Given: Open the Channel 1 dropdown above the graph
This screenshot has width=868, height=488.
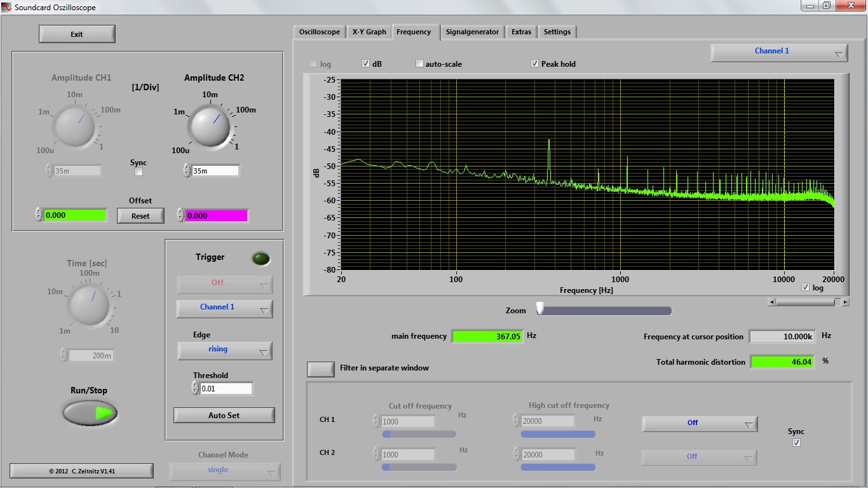Looking at the screenshot, I should coord(779,52).
